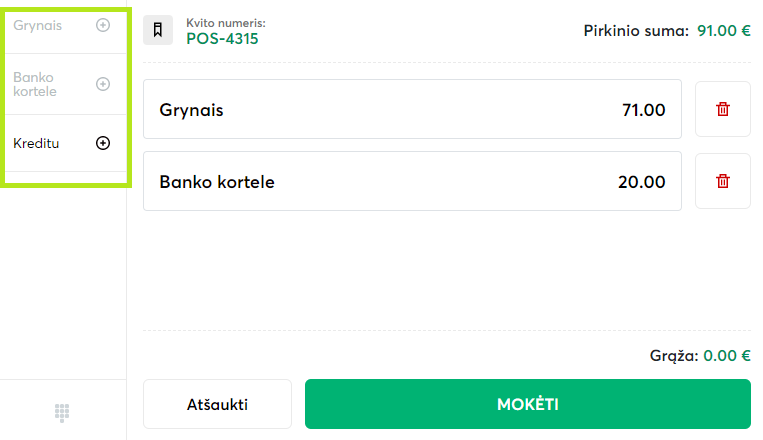Remove the Banko kortele payment line
Viewport: 763px width, 440px height.
coord(723,181)
